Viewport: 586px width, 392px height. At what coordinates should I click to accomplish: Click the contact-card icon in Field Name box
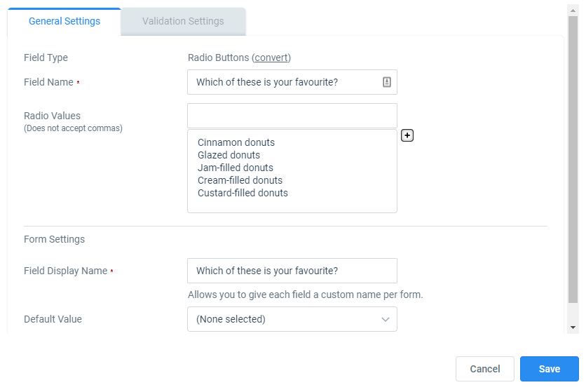387,82
